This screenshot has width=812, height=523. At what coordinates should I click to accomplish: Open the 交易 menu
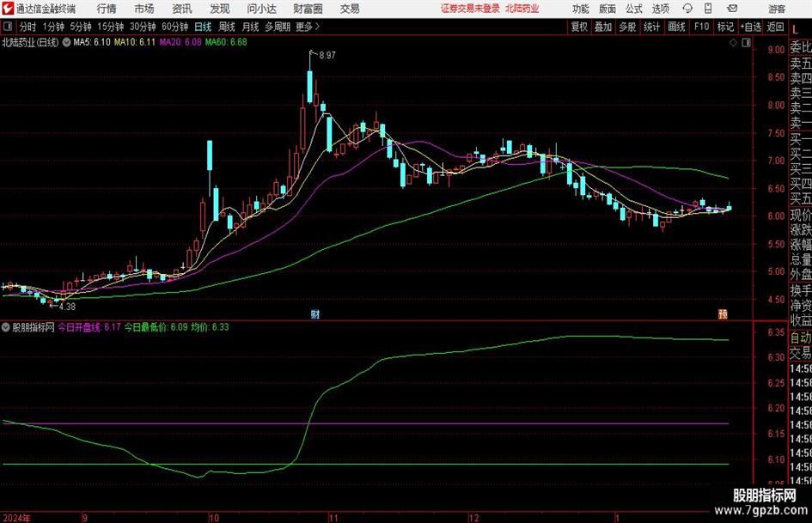pos(350,9)
